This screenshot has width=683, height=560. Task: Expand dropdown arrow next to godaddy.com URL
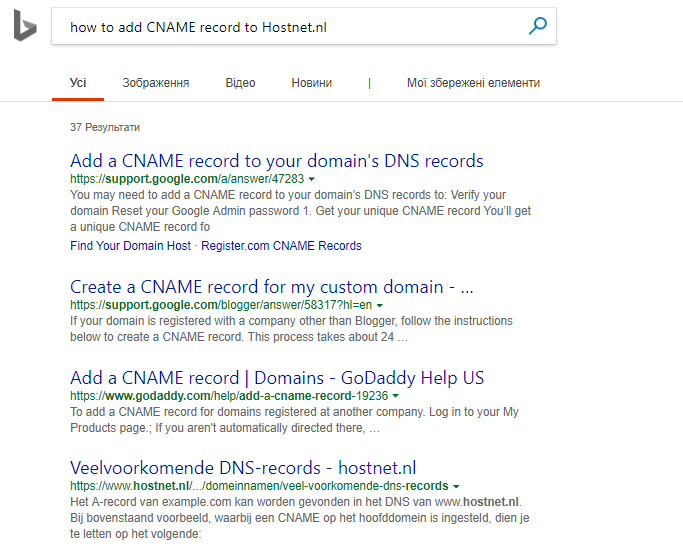[396, 396]
